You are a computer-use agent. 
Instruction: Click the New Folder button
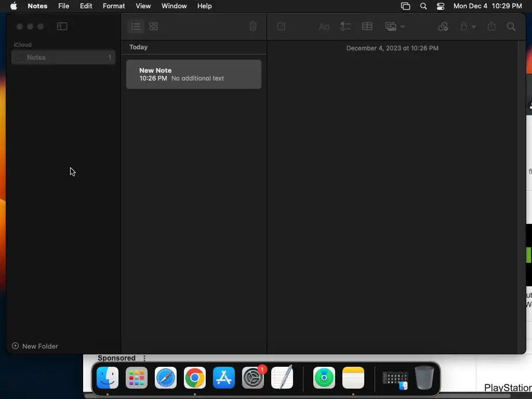[x=35, y=346]
